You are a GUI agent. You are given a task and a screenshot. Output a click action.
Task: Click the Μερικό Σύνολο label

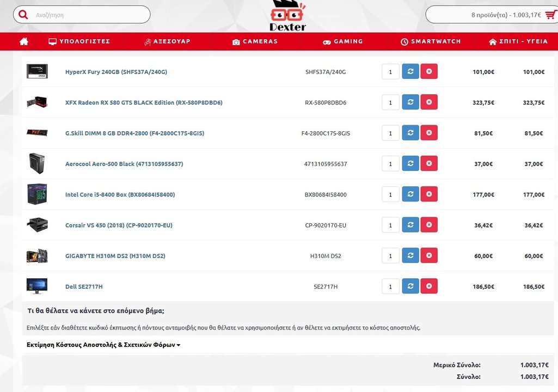point(457,365)
